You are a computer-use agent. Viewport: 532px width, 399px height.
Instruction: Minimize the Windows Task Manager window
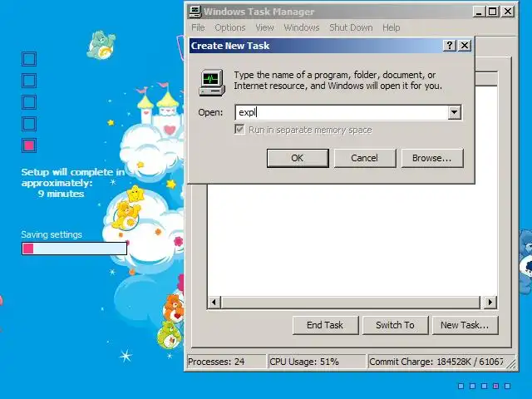[x=479, y=12]
